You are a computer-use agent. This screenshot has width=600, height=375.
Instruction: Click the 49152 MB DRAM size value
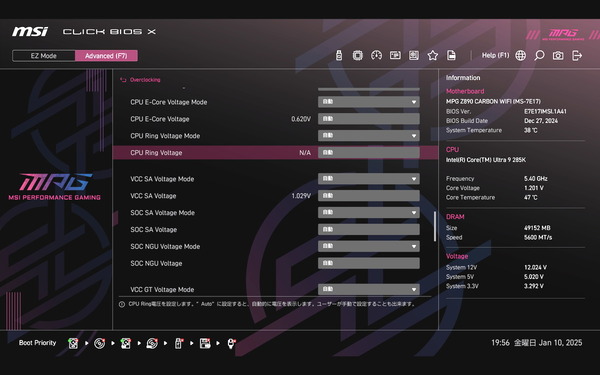[x=537, y=228]
